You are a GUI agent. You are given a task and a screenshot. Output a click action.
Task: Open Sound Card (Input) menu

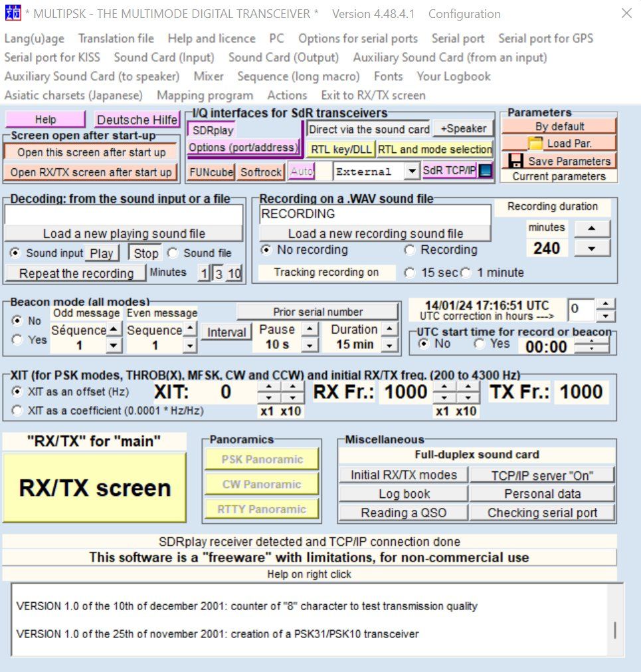click(x=164, y=57)
